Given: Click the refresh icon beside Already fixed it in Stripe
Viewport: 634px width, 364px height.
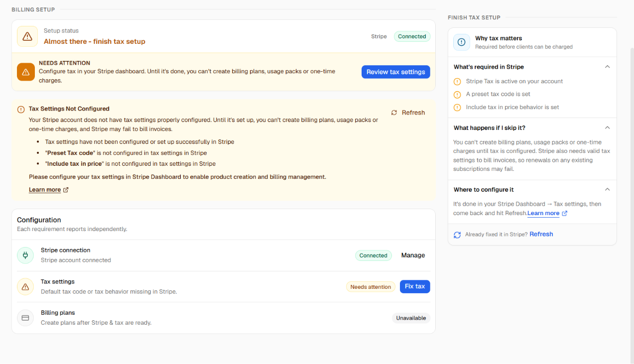Looking at the screenshot, I should coord(457,235).
